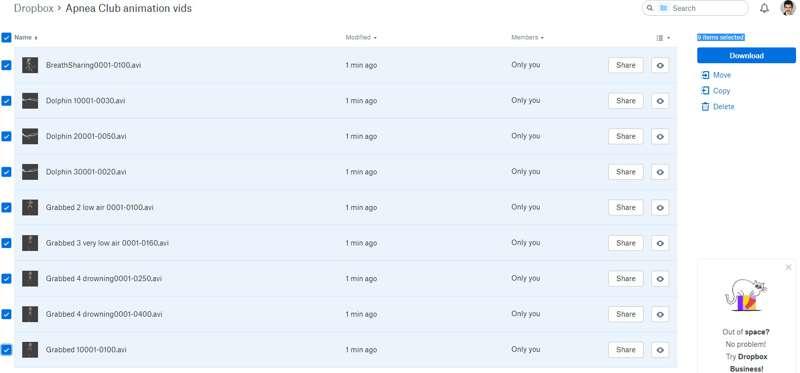Click file name BreathSharing0001-0100.avi
The width and height of the screenshot is (800, 373).
(93, 65)
